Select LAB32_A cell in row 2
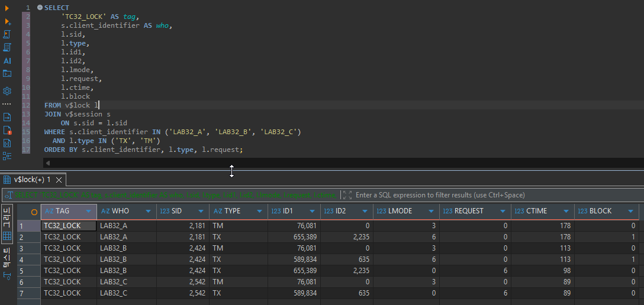644x305 pixels. coord(127,237)
